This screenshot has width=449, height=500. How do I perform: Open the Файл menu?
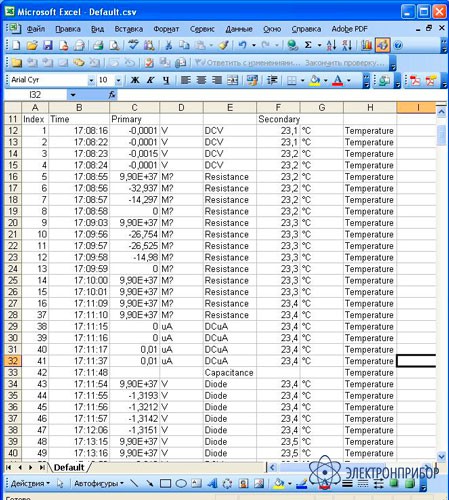pos(36,29)
